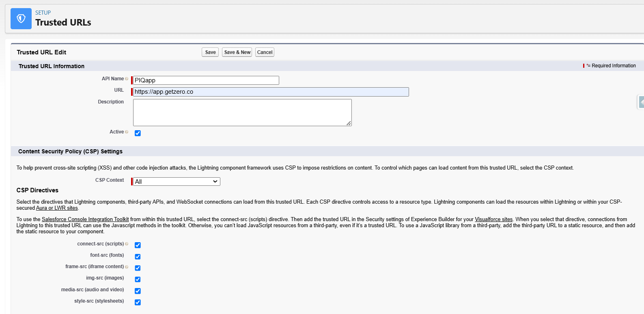Click the frame-src help info icon

[127, 267]
